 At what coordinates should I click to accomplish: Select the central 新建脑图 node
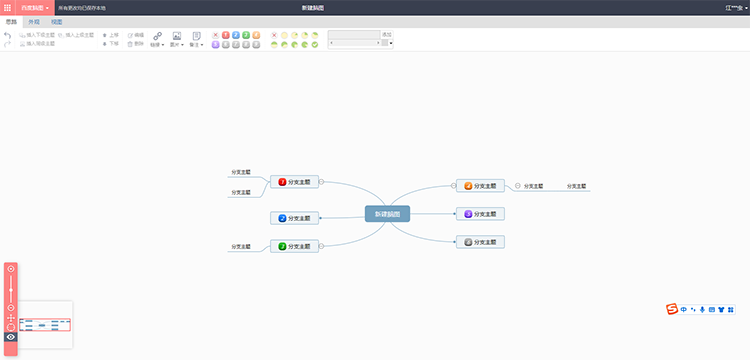point(387,214)
